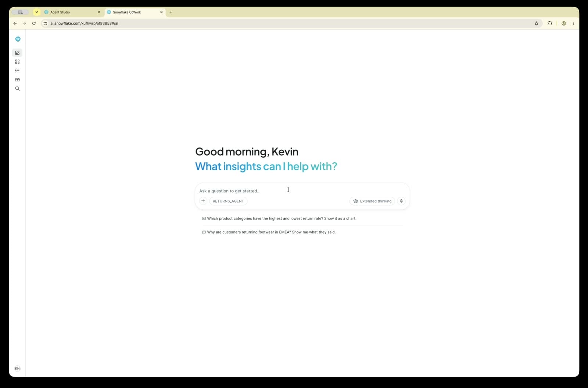Expand the tab search dropdown arrow
The height and width of the screenshot is (388, 588).
(x=37, y=12)
